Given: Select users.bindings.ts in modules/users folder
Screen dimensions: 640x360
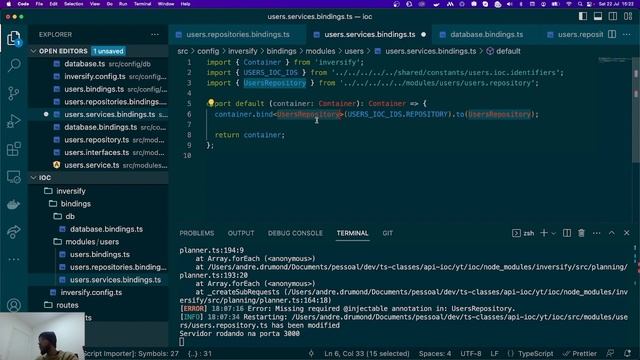Looking at the screenshot, I should (x=98, y=254).
